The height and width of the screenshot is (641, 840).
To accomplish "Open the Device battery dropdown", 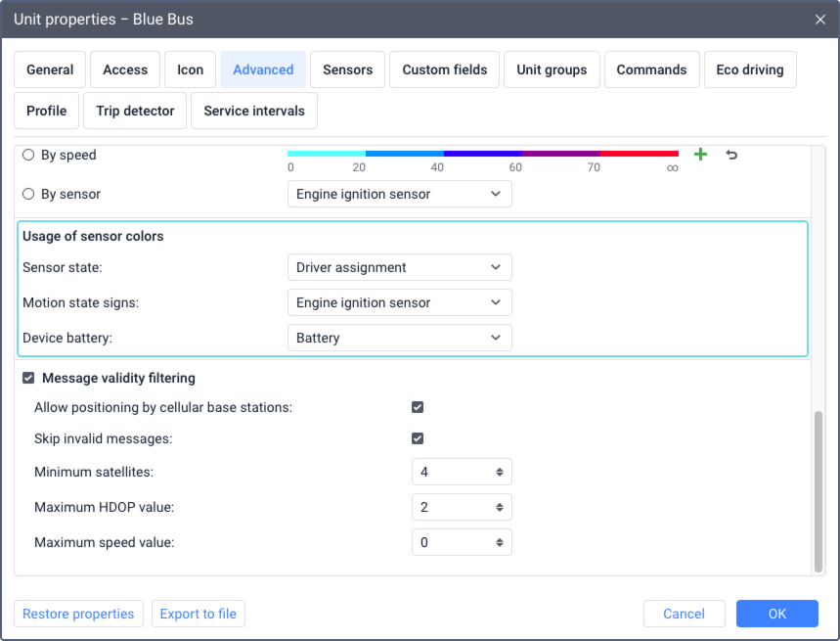I will [x=399, y=338].
